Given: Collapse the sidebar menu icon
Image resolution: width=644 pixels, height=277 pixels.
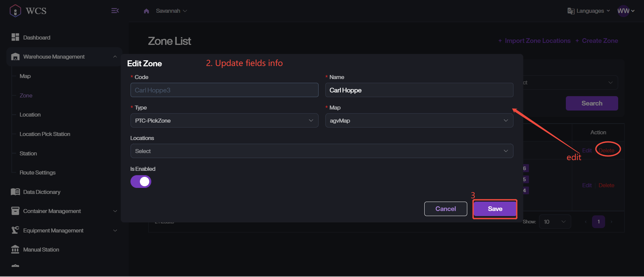Looking at the screenshot, I should 115,11.
